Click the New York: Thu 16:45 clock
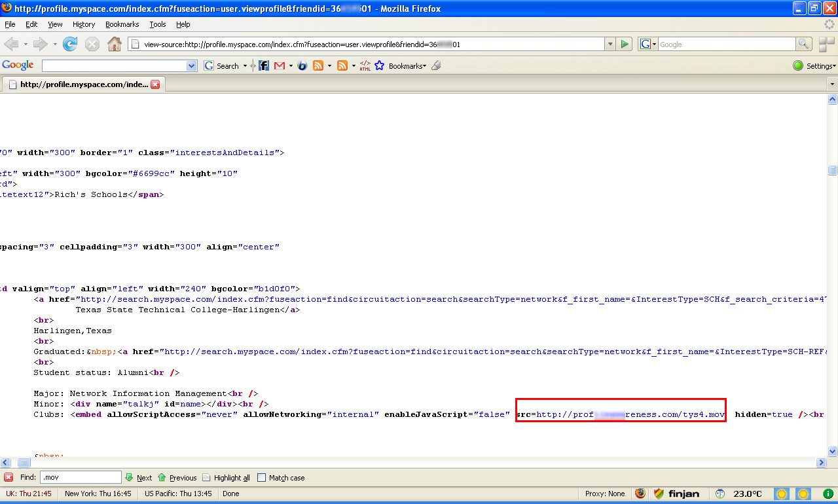Viewport: 838px width, 504px height. pos(98,494)
